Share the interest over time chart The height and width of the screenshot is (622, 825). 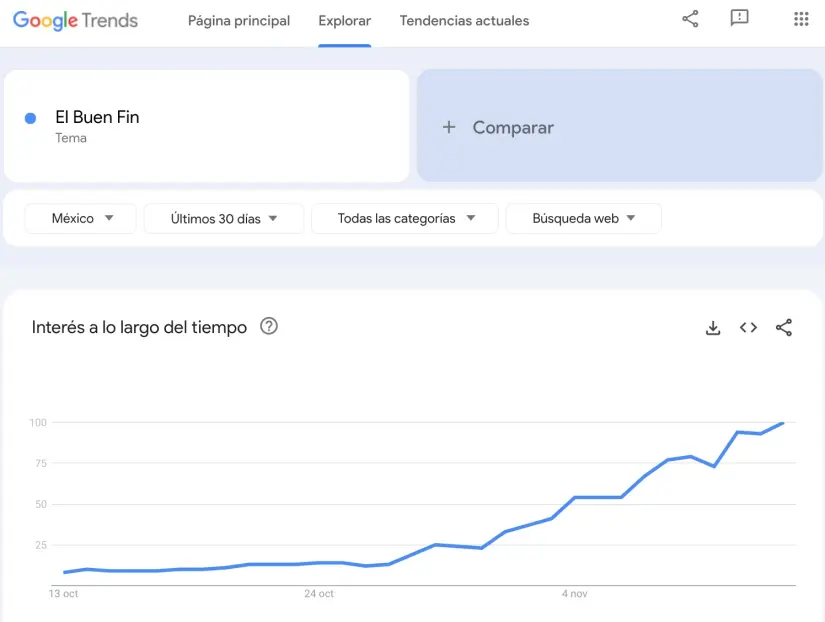pos(784,328)
